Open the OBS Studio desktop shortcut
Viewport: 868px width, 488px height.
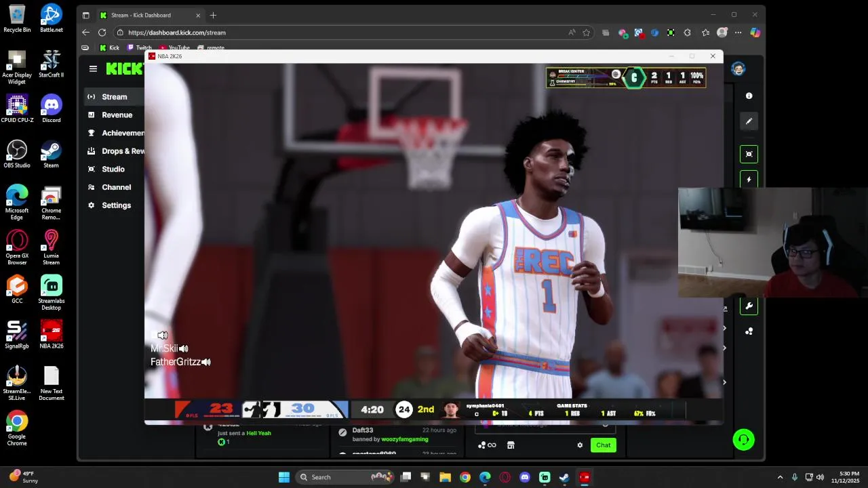17,154
